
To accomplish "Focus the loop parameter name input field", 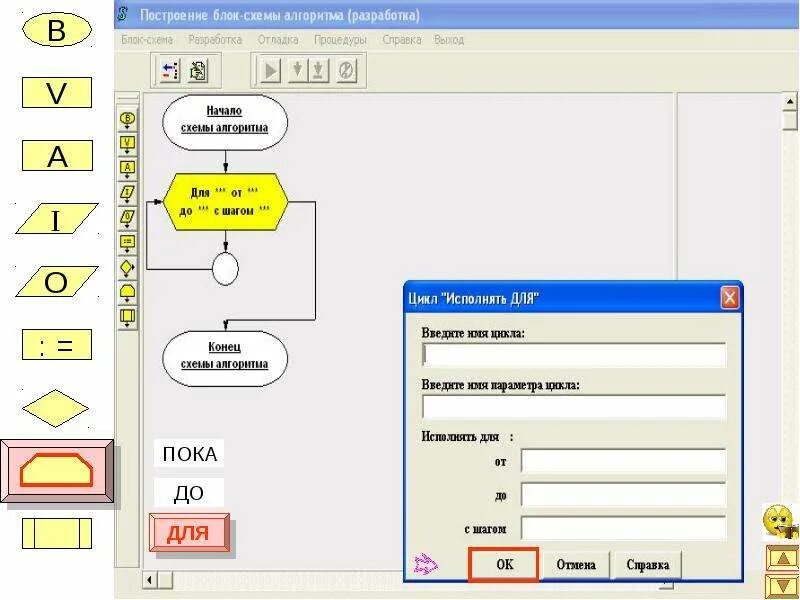I will (574, 407).
